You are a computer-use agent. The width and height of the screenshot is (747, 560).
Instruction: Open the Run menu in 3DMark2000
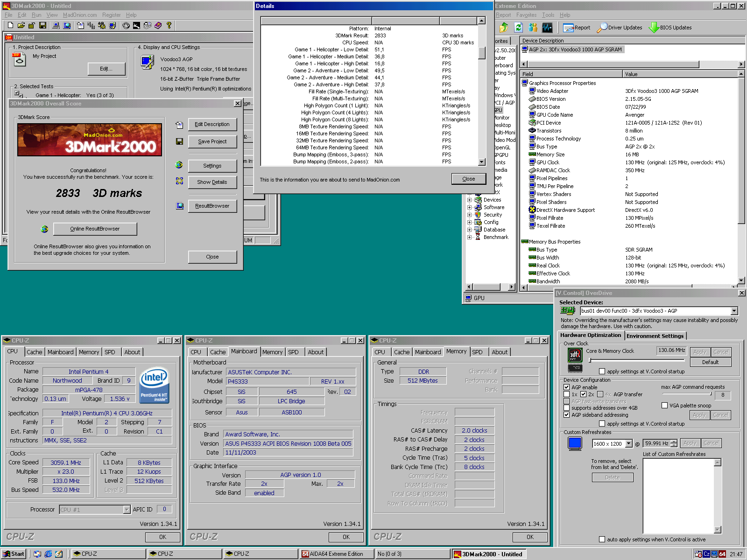[x=36, y=15]
